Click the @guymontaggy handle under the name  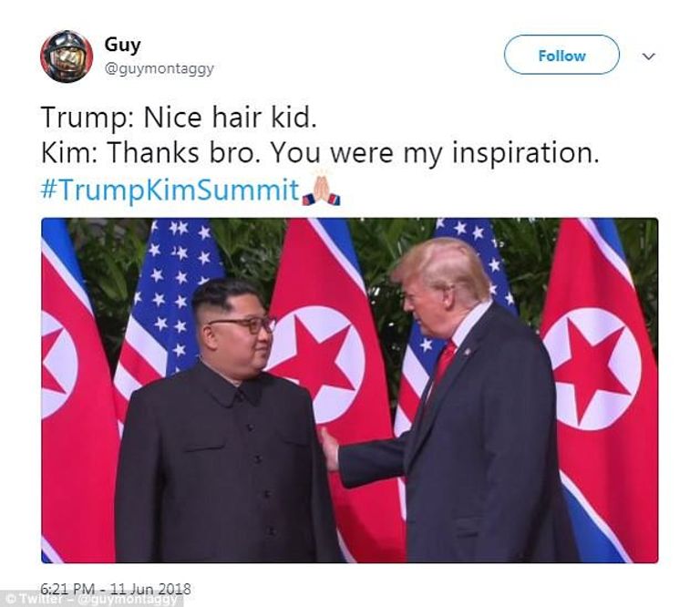point(159,68)
